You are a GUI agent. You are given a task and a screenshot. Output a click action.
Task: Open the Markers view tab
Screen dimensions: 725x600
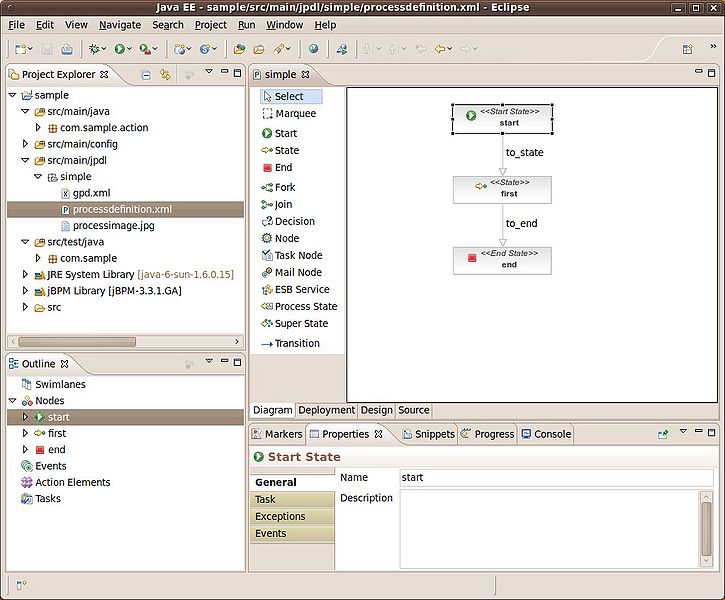(x=277, y=434)
